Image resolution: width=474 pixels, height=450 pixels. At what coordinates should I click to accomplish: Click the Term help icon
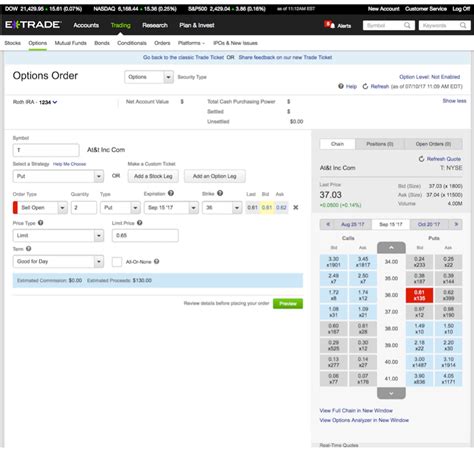coord(29,248)
